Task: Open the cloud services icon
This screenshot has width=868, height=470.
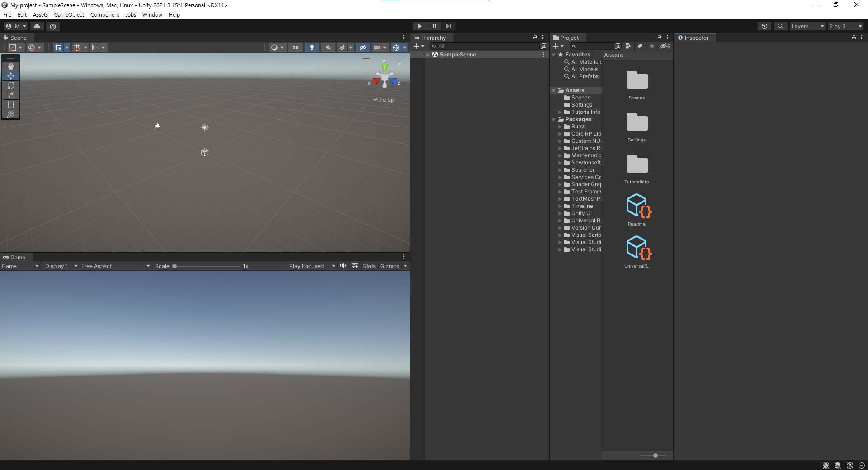Action: pos(37,26)
